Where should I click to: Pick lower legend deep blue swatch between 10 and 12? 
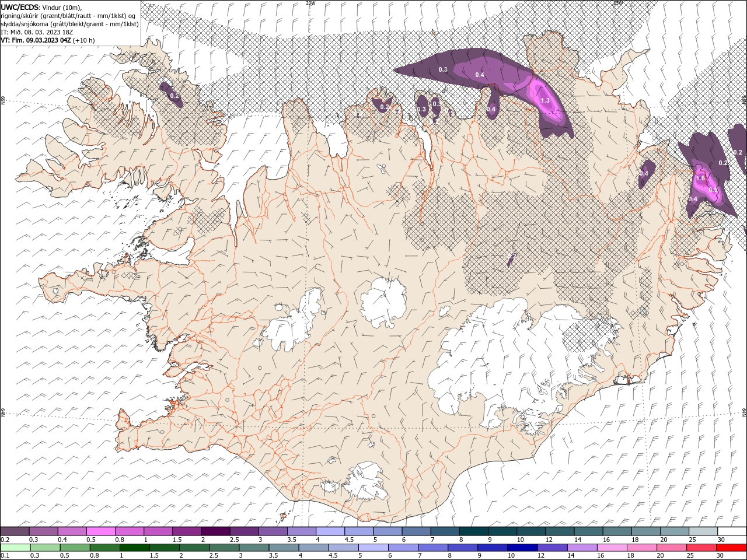(x=522, y=548)
